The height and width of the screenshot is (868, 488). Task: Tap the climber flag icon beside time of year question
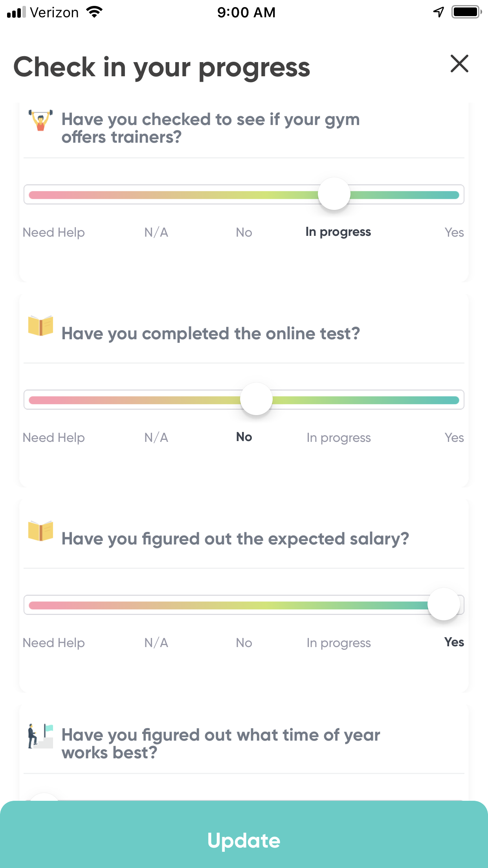point(40,736)
